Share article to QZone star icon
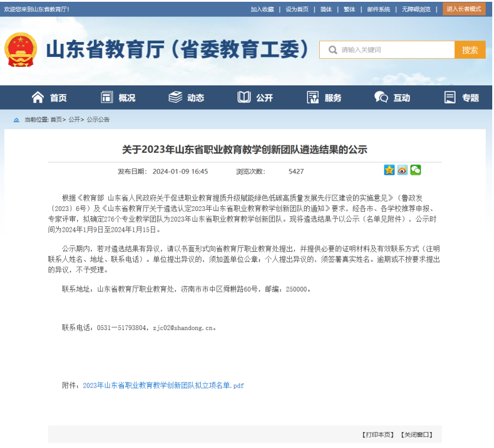This screenshot has width=494, height=448. (x=389, y=171)
